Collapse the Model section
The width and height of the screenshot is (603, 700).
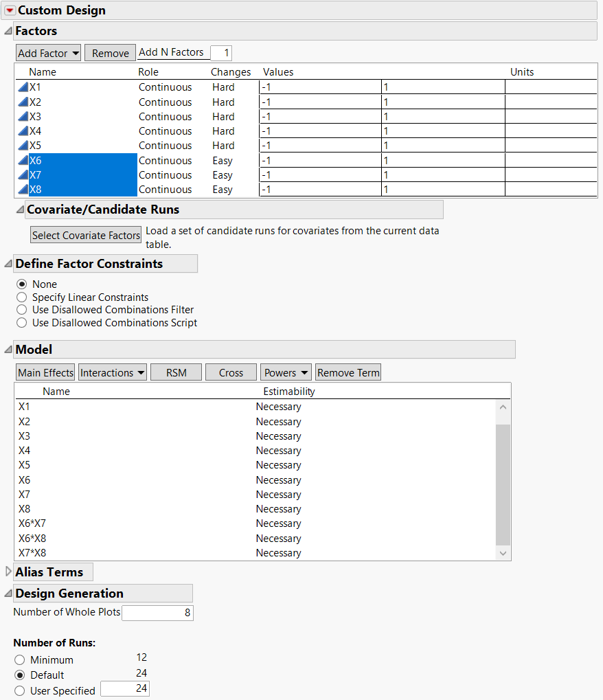click(x=7, y=349)
